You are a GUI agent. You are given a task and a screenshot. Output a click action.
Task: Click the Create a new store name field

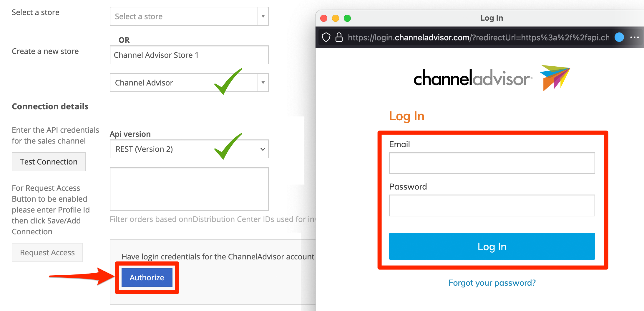point(189,55)
